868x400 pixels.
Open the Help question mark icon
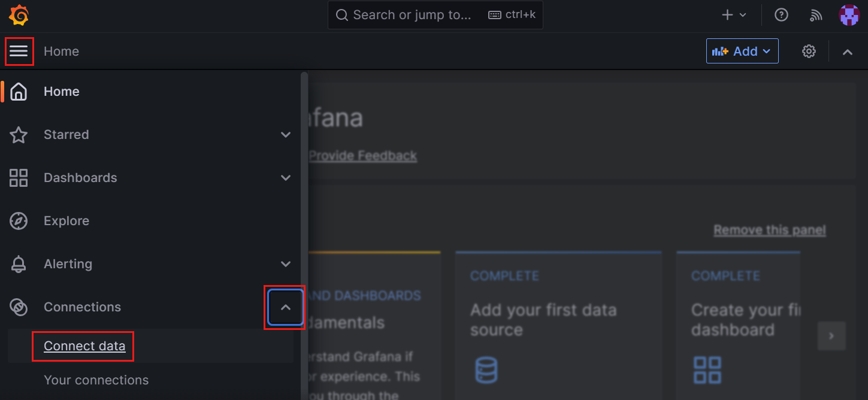[781, 14]
